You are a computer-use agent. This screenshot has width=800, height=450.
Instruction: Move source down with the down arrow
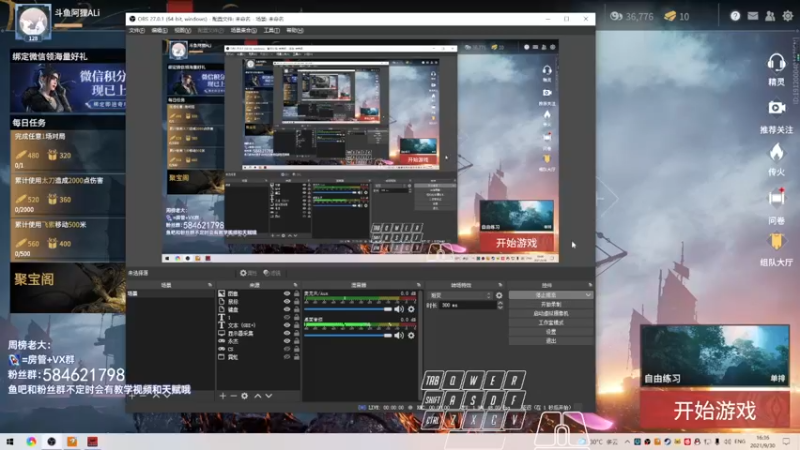(x=269, y=396)
